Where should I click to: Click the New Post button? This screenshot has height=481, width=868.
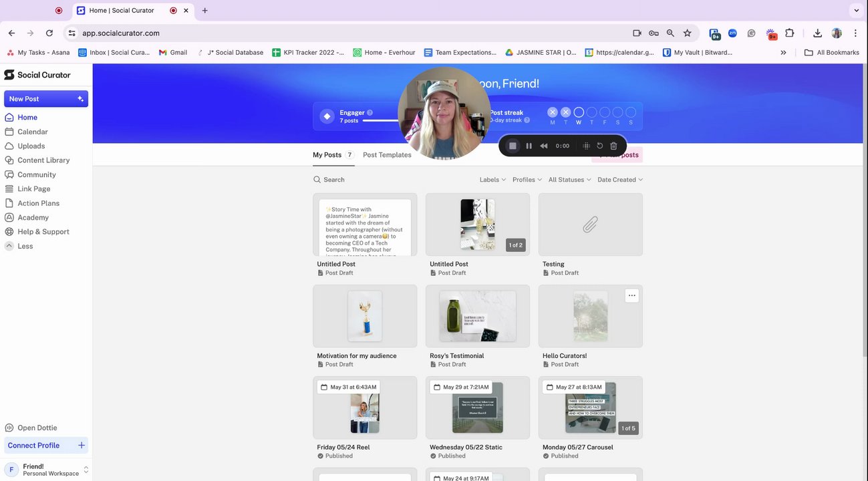(46, 99)
